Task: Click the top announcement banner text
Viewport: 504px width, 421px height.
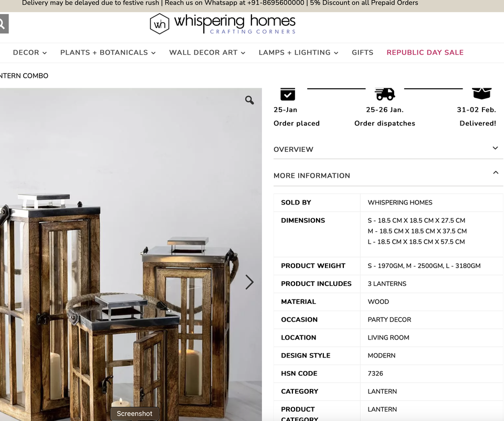Action: 220,3
